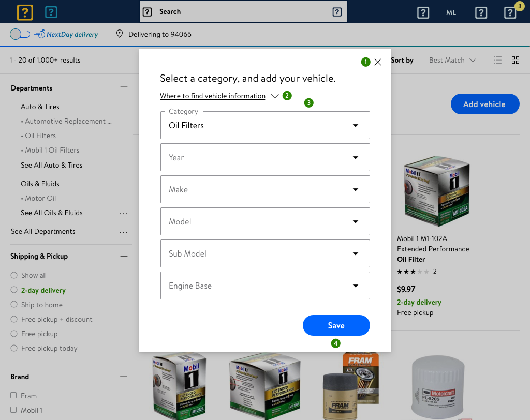Open Mobil 1 M1-108A product thumbnail

click(x=264, y=386)
